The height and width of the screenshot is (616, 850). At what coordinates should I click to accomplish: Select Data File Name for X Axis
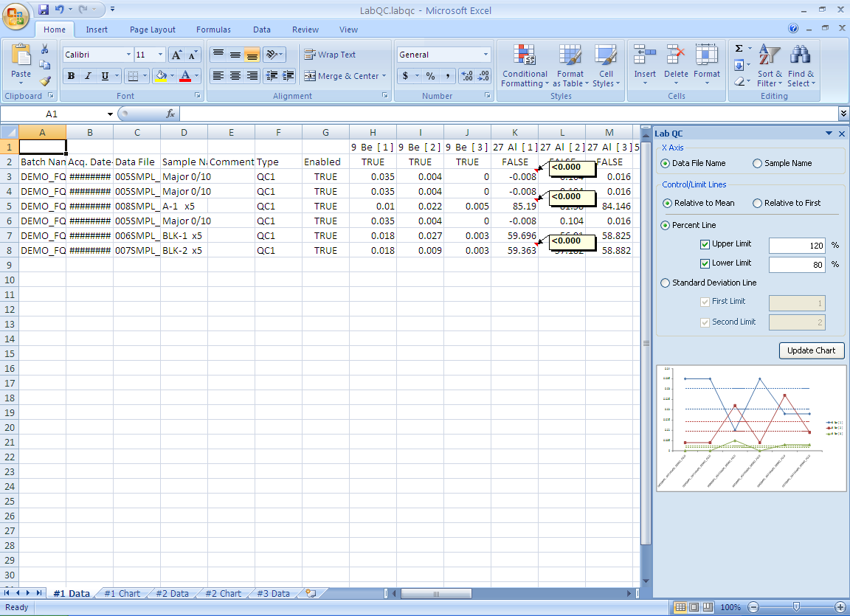pyautogui.click(x=665, y=163)
